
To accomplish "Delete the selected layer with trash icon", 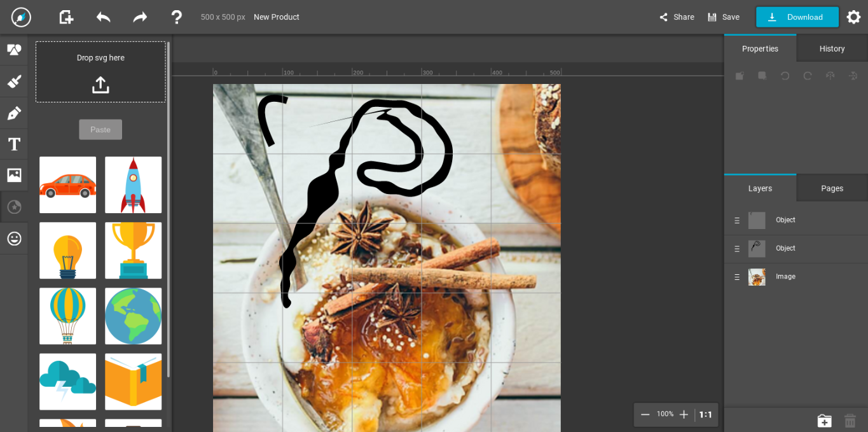I will (x=850, y=421).
